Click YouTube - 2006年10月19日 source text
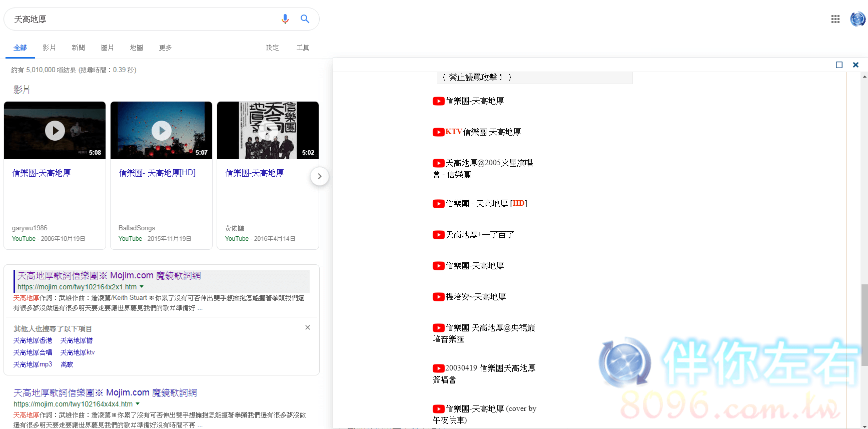Image resolution: width=868 pixels, height=429 pixels. 49,239
